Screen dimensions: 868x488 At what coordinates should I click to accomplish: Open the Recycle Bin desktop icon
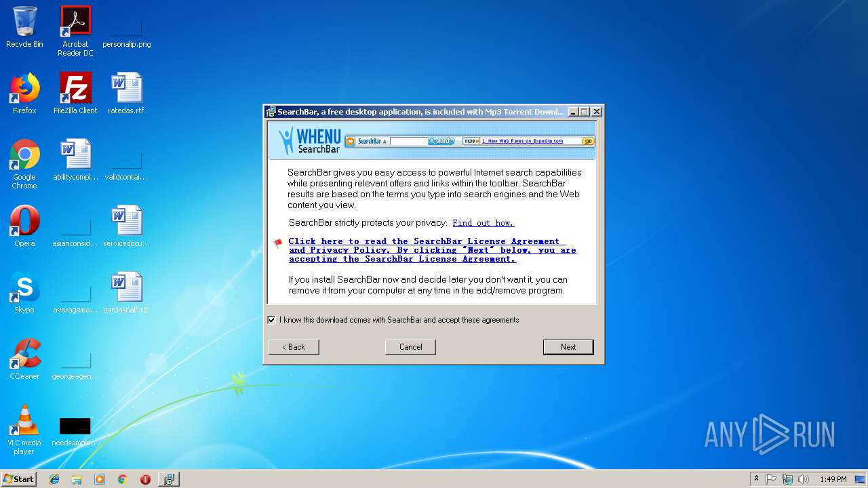[x=24, y=27]
